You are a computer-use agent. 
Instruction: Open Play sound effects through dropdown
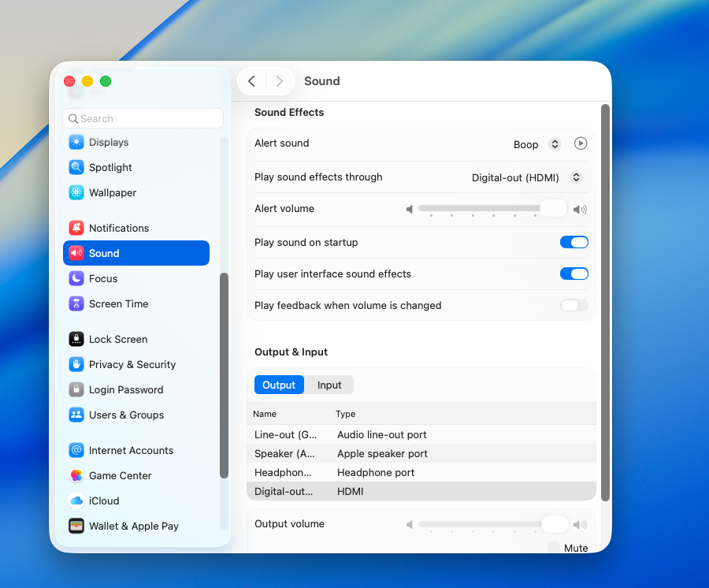coord(527,177)
